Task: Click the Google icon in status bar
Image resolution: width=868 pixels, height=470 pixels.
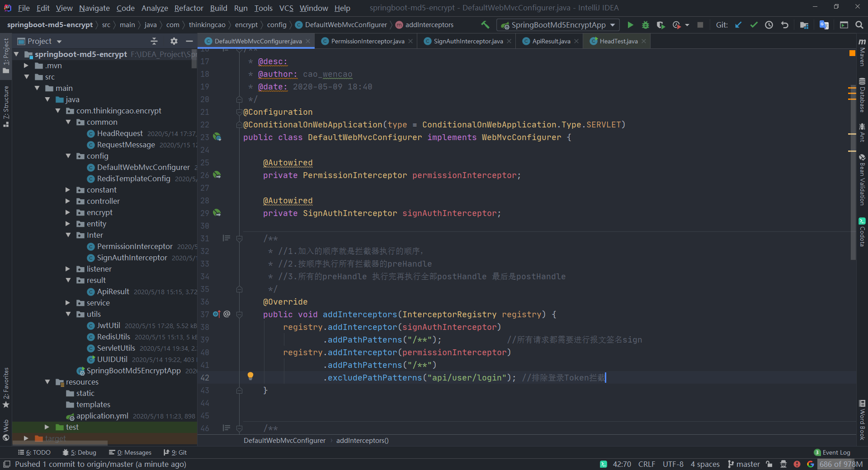Action: tap(811, 464)
